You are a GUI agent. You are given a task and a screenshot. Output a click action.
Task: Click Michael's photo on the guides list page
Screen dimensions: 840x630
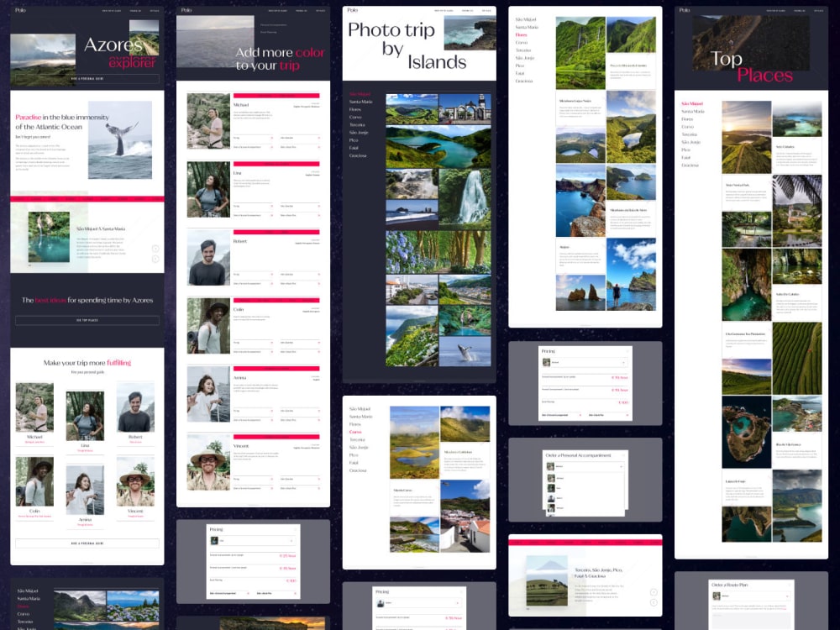point(208,120)
